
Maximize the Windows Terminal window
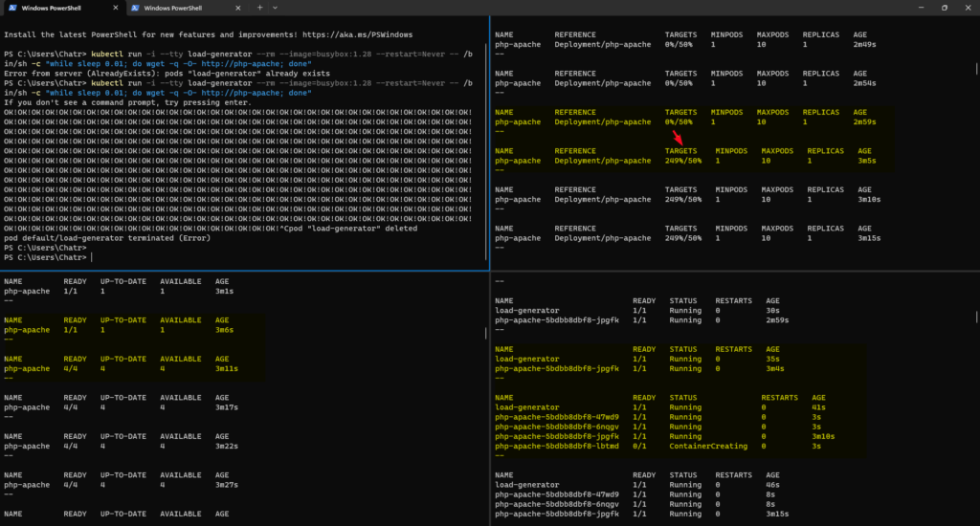coord(943,8)
